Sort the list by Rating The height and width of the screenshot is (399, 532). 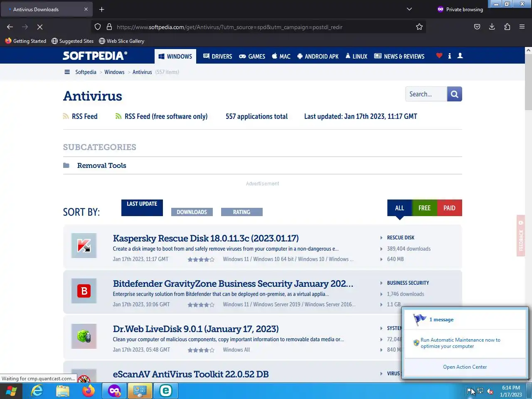[241, 212]
